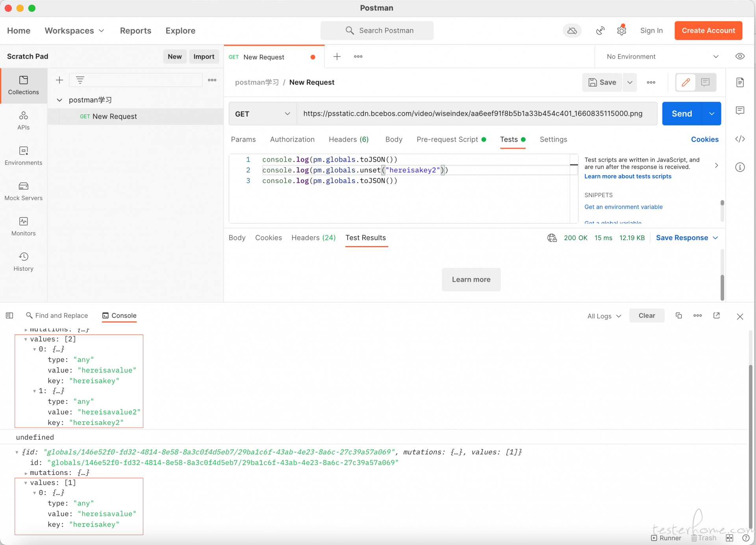
Task: Open the APIs sidebar panel
Action: (24, 121)
